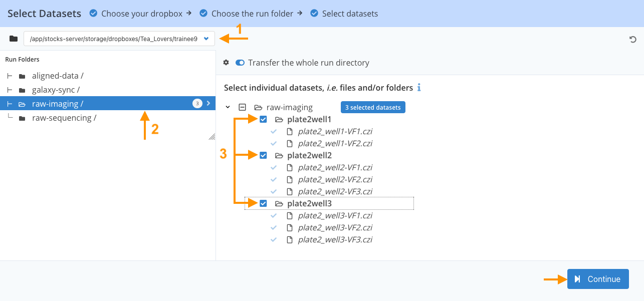
Task: Click file icon of plate2_well1-VF1.czi
Action: [289, 131]
